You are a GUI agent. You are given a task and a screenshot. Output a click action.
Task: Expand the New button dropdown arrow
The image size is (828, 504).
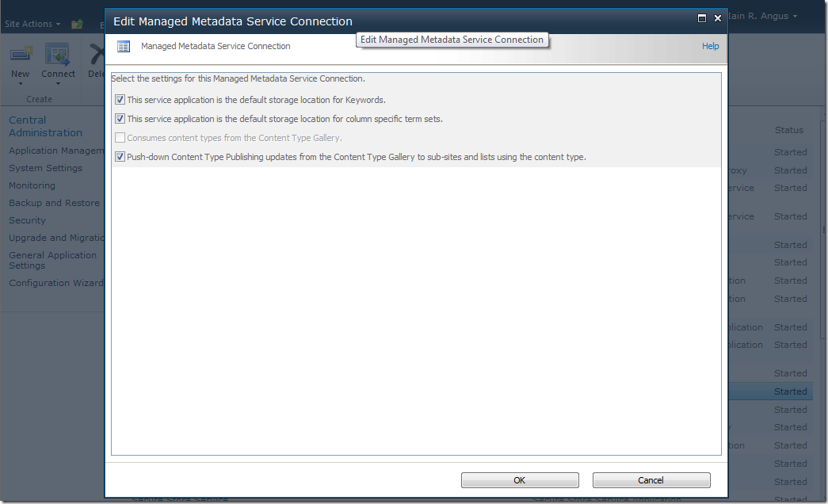(x=21, y=83)
